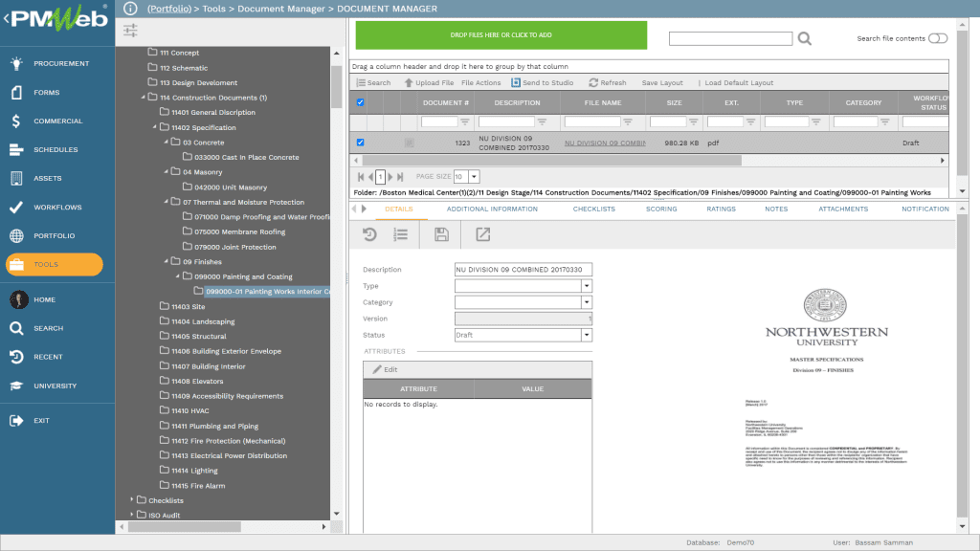
Task: Click the Portfolio breadcrumb link
Action: pos(169,9)
